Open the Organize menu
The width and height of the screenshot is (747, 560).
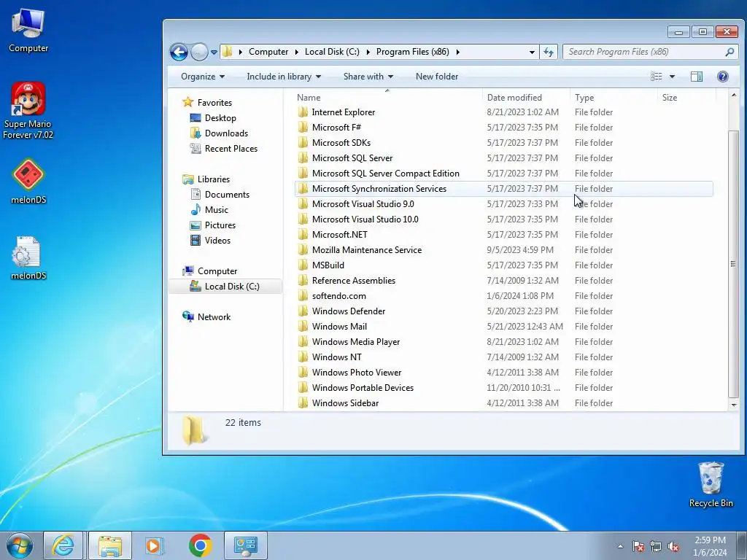[x=203, y=77]
